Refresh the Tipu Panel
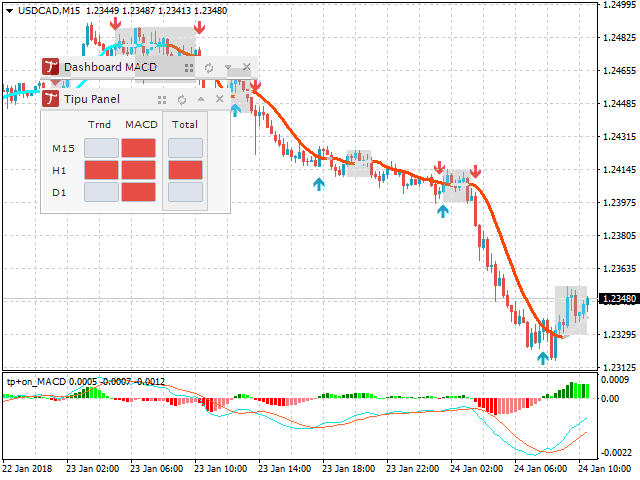Viewport: 640px width, 480px height. pos(182,100)
